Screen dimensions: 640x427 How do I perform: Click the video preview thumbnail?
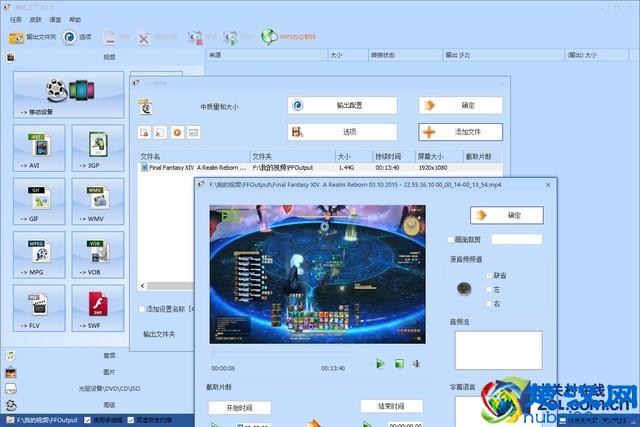[318, 274]
